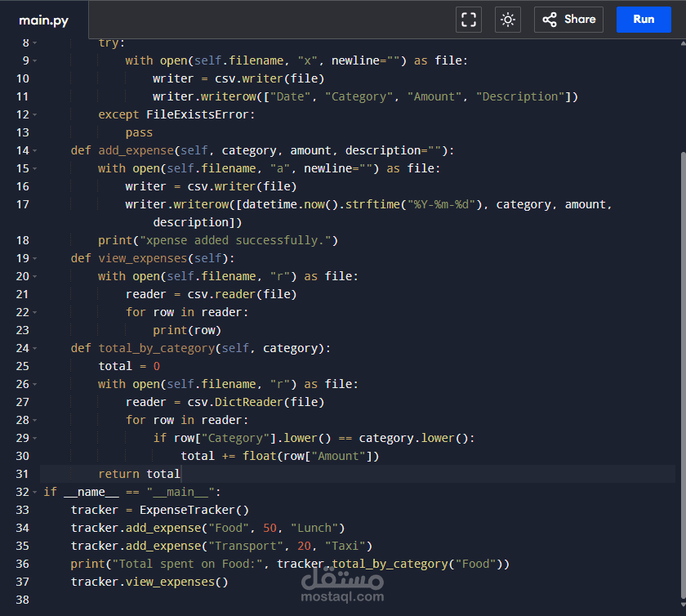
Task: Click line number 13 in the gutter
Action: pos(23,132)
